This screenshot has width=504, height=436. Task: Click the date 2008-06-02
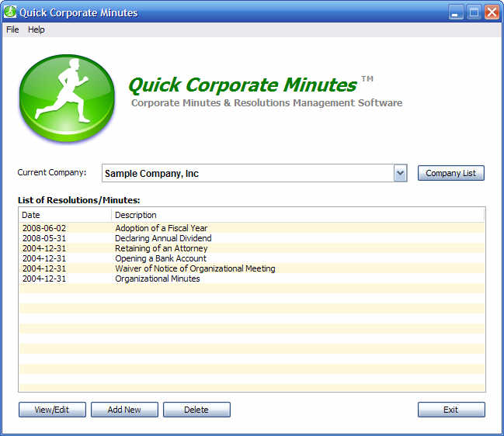(44, 228)
